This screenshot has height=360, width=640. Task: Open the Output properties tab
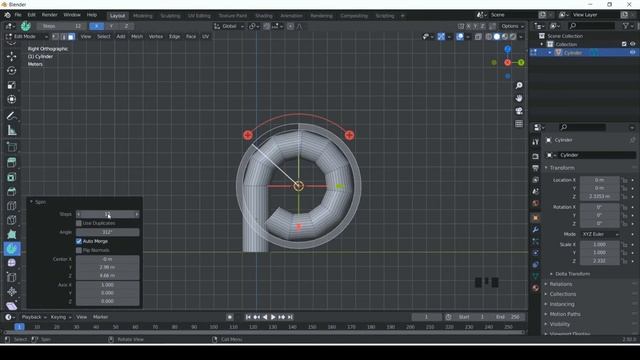[x=536, y=168]
